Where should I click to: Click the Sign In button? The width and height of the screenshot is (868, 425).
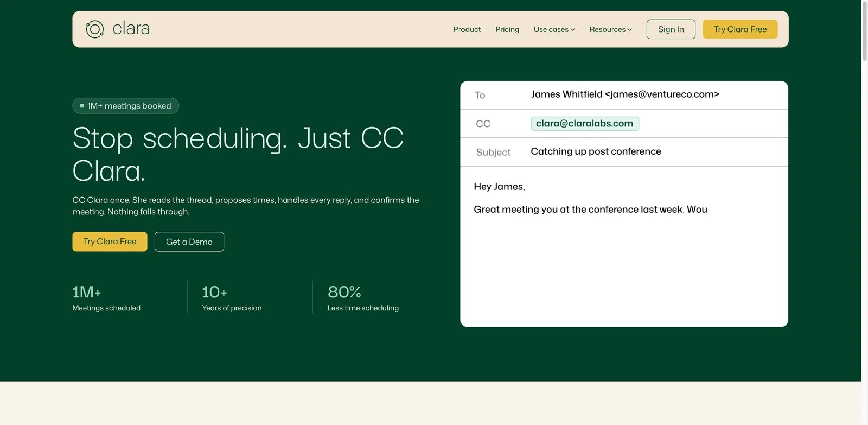[x=671, y=29]
